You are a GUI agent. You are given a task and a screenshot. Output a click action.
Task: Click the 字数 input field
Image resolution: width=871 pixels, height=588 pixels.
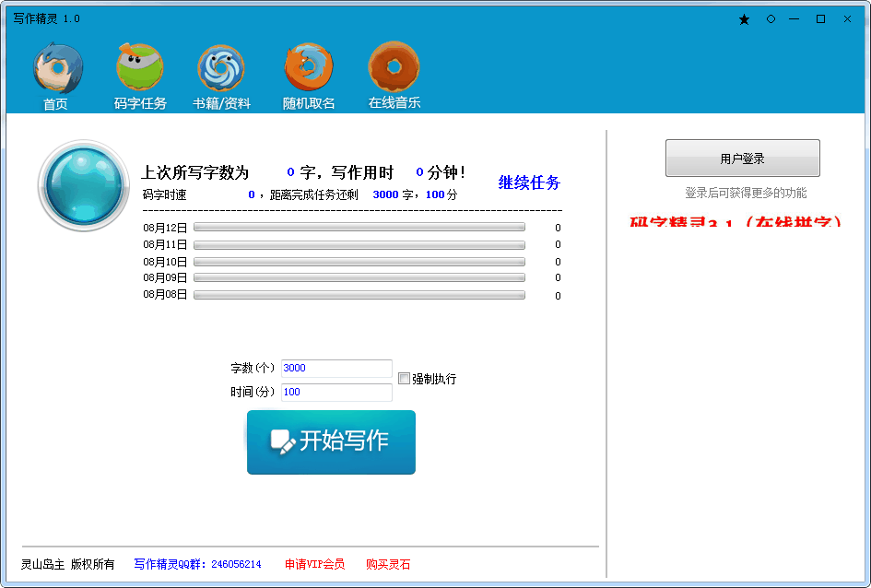tap(336, 369)
